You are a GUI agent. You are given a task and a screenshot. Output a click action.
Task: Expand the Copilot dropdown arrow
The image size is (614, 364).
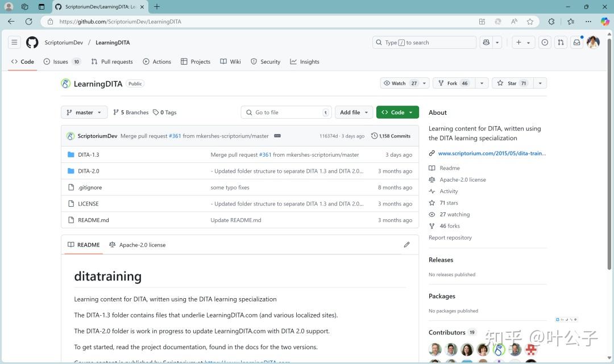(497, 42)
